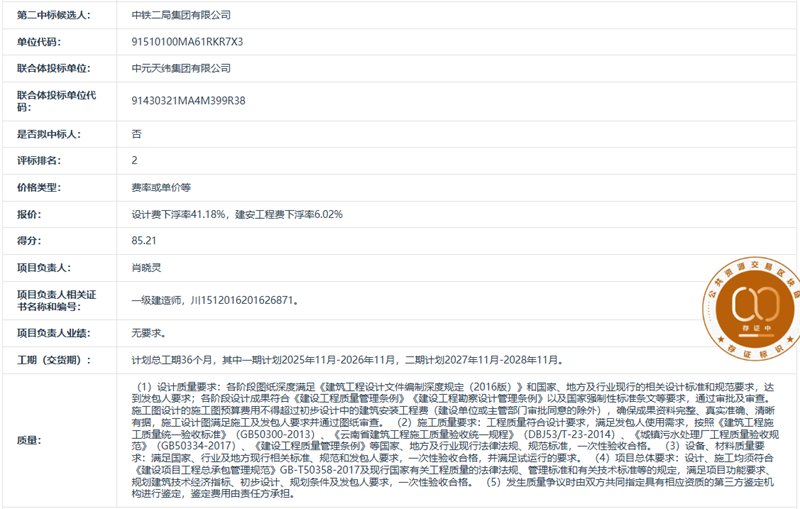Click the 项目负责人相关证书名称和编号 label
800x509 pixels.
[56, 300]
